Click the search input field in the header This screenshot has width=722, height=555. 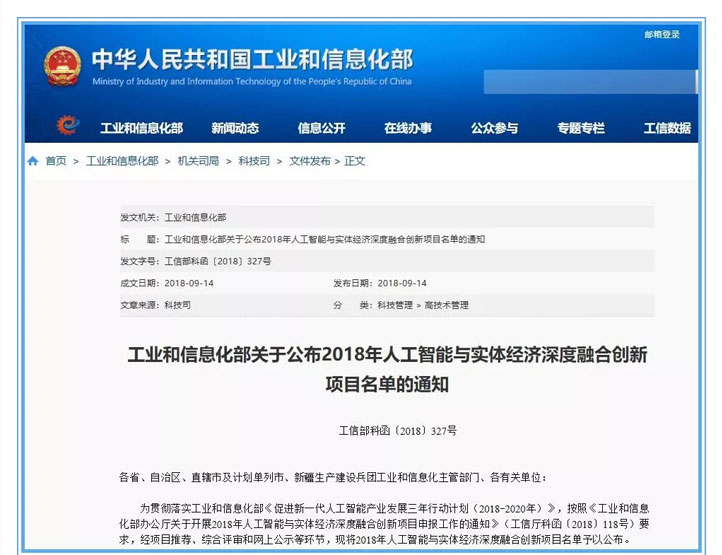590,82
